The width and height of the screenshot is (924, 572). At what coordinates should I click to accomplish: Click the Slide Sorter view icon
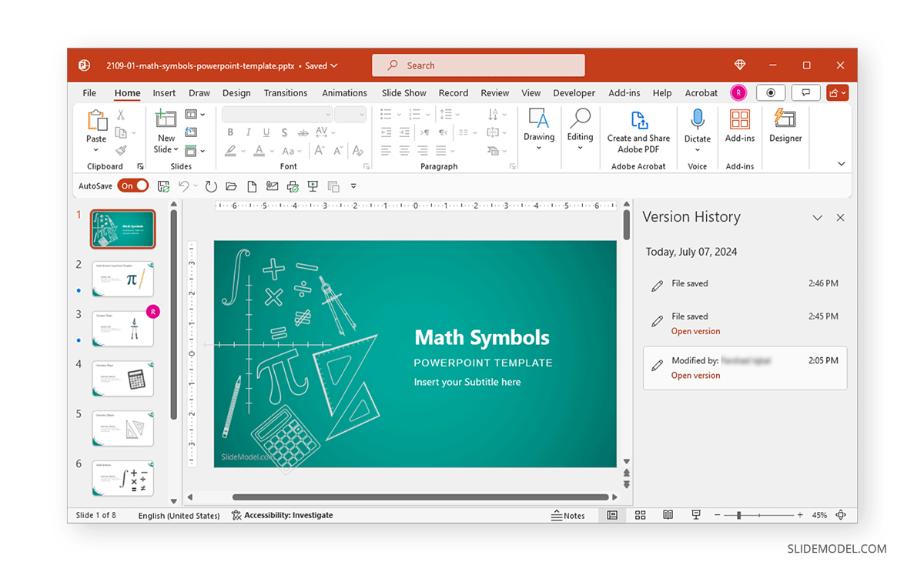(641, 515)
